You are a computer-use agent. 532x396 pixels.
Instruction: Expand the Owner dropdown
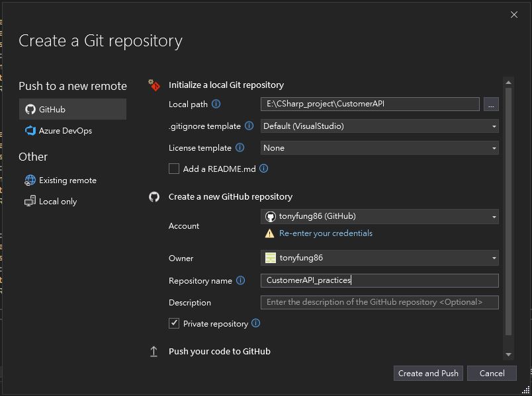[379, 258]
